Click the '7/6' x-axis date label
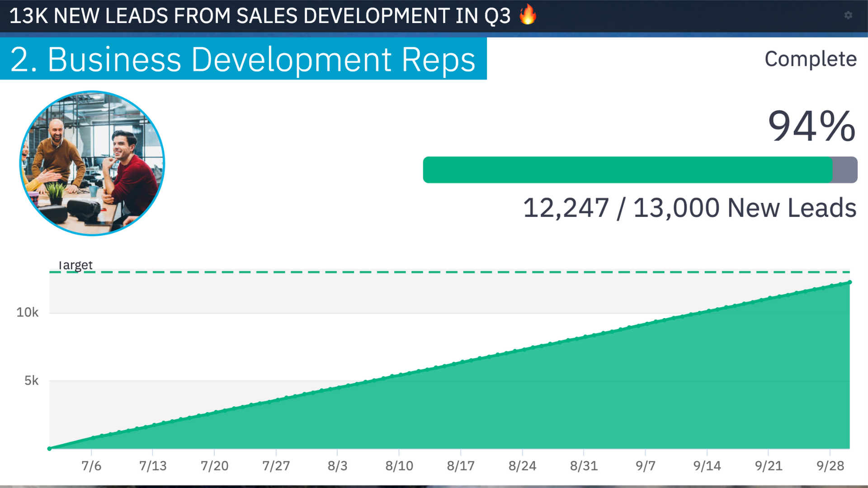Viewport: 868px width, 488px height. (91, 466)
